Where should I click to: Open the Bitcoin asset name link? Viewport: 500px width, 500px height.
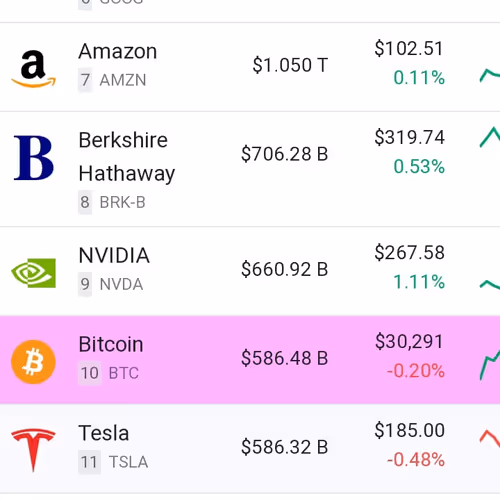tap(111, 344)
